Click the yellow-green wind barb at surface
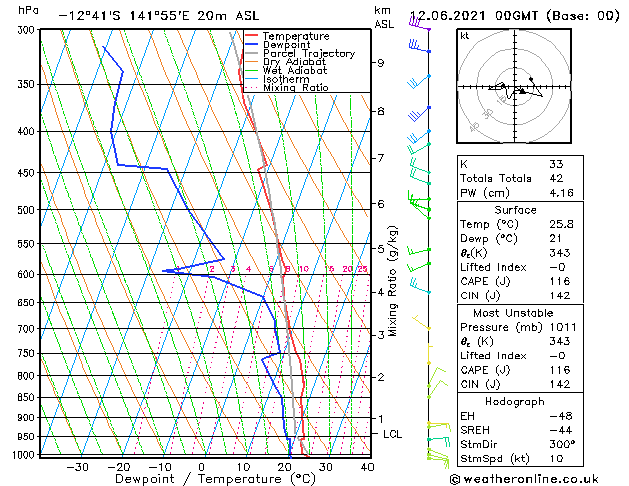Image resolution: width=629 pixels, height=486 pixels. pyautogui.click(x=438, y=458)
